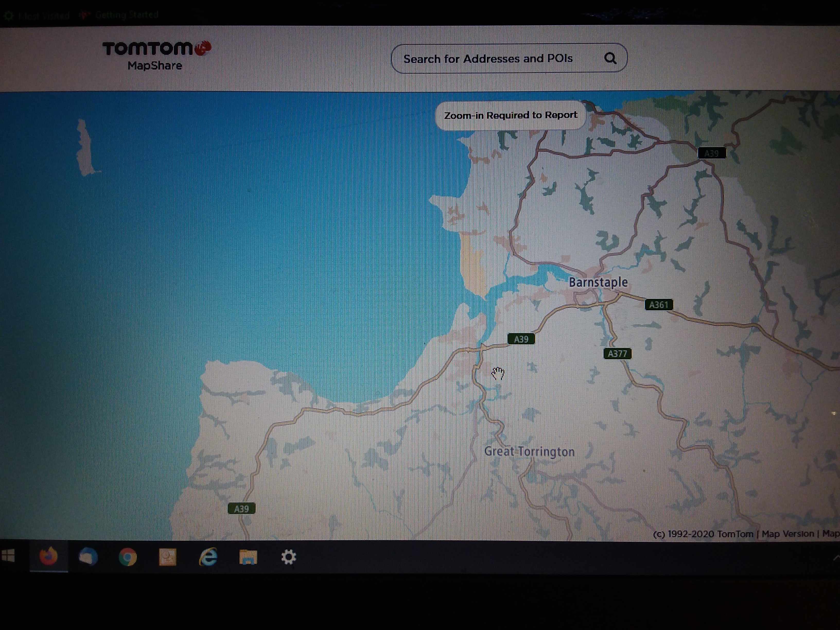Open Google Chrome from the taskbar

tap(128, 557)
